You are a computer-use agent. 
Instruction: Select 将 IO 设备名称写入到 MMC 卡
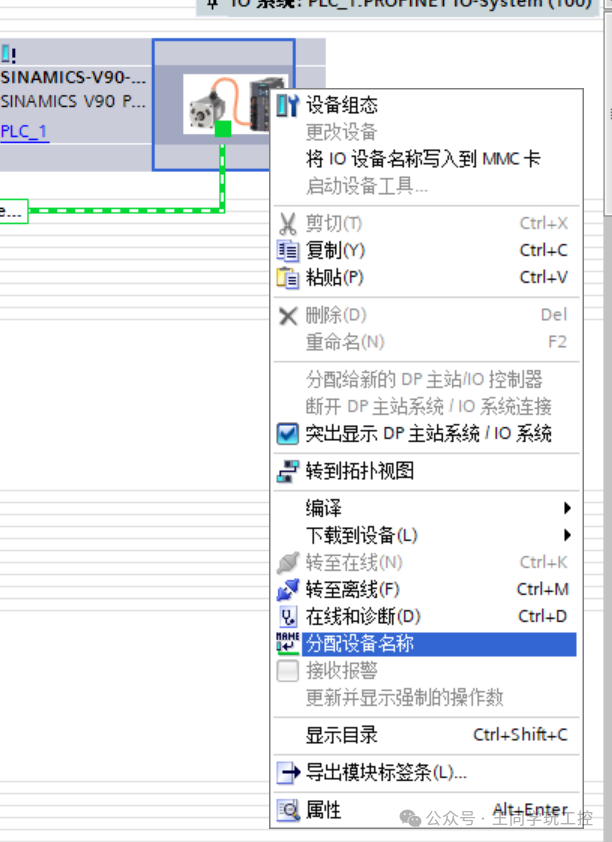click(426, 159)
